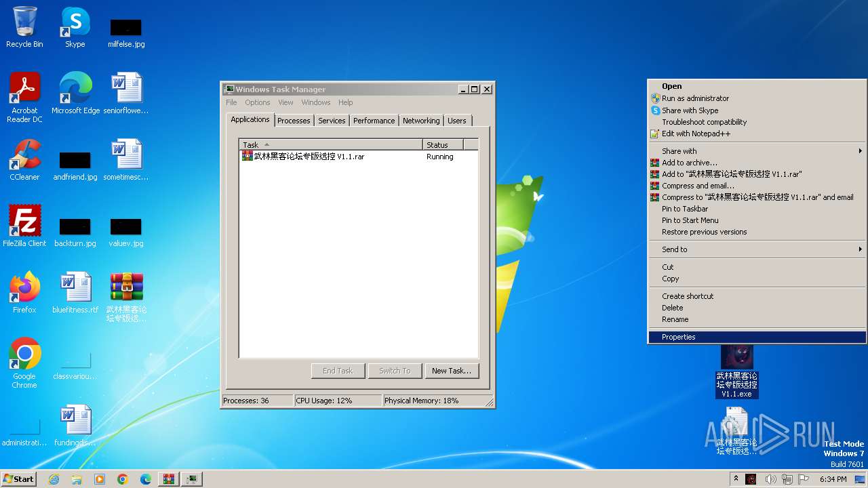Choose Troubleshoot compatibility
868x488 pixels.
(x=757, y=122)
